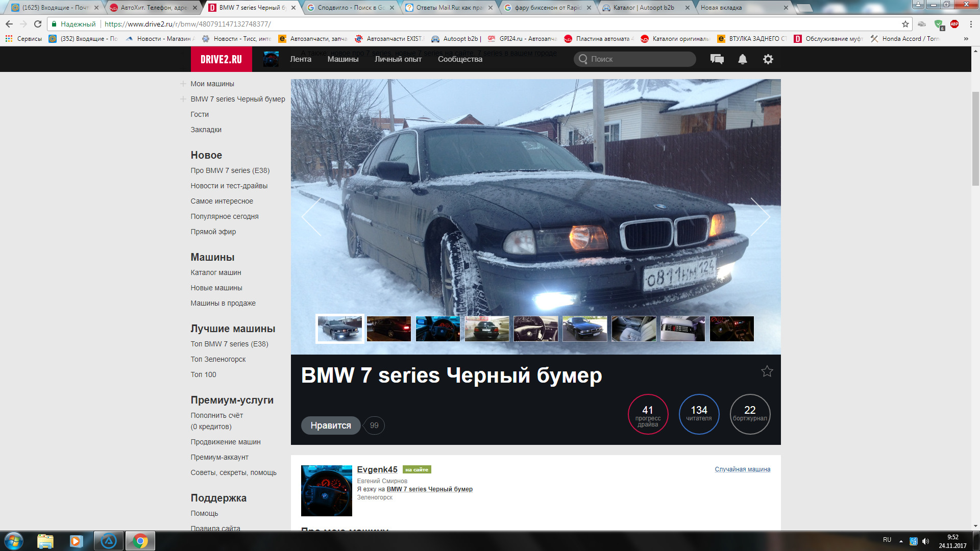Open the messages chat icon in header
Viewport: 980px width, 551px height.
[717, 59]
